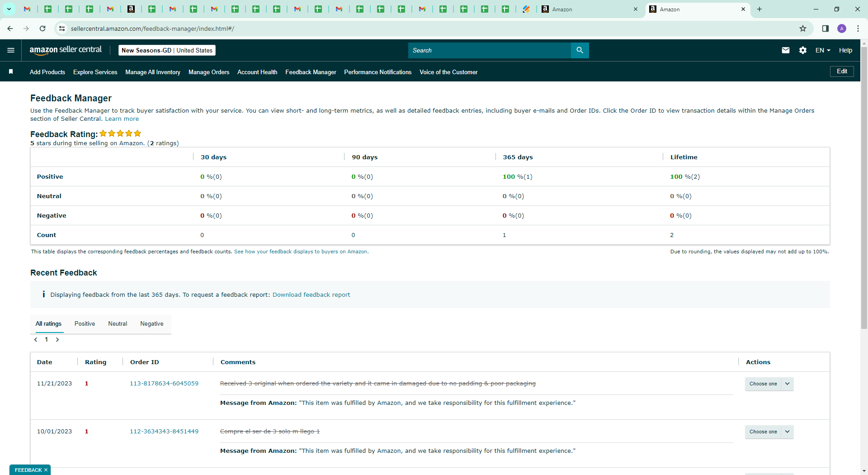Click the Amazon Seller Central logo

click(x=66, y=50)
